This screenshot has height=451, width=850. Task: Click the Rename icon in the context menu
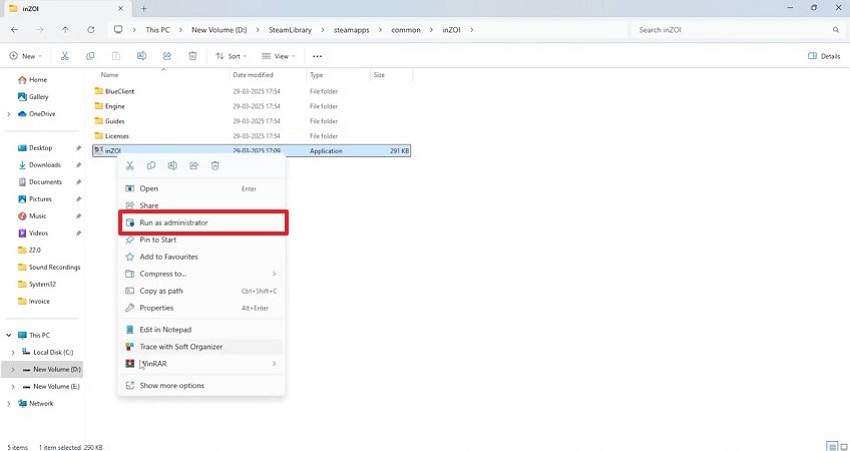(x=172, y=166)
